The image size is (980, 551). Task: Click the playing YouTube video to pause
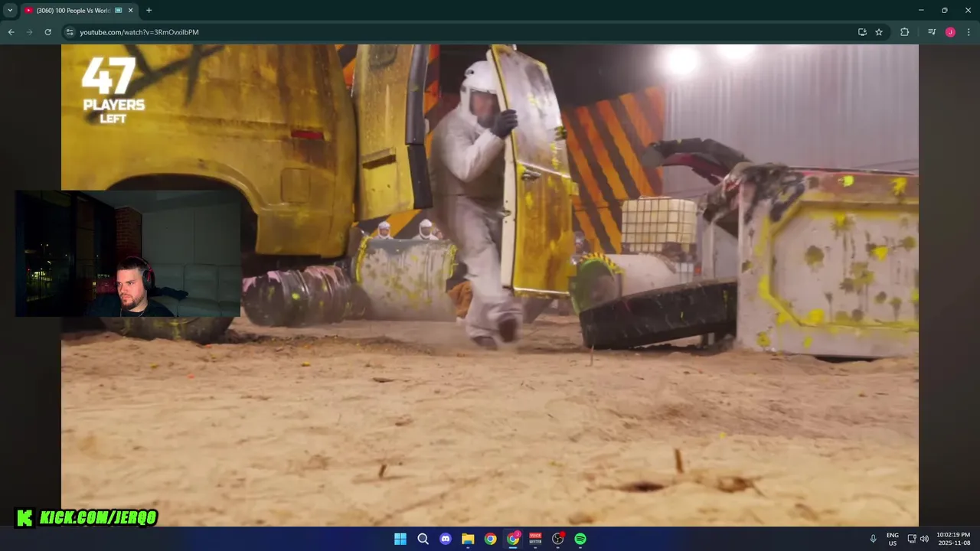[x=490, y=285]
